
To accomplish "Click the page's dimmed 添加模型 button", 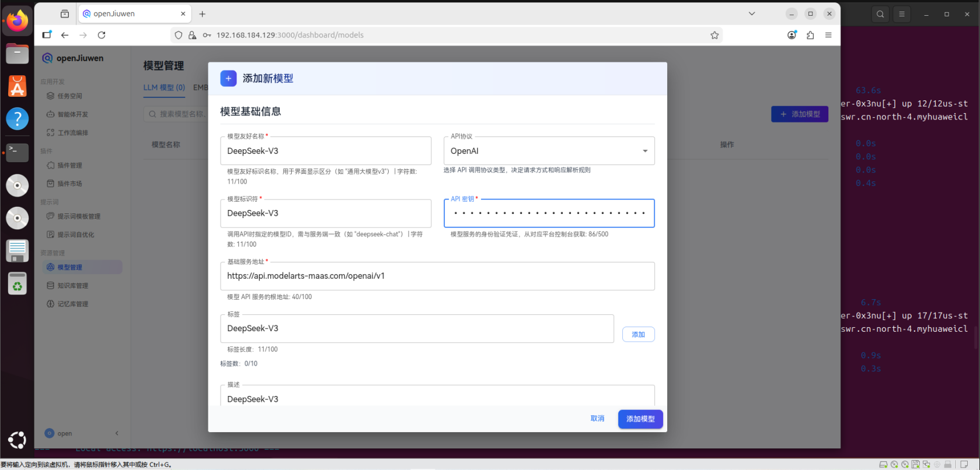I will pyautogui.click(x=800, y=114).
